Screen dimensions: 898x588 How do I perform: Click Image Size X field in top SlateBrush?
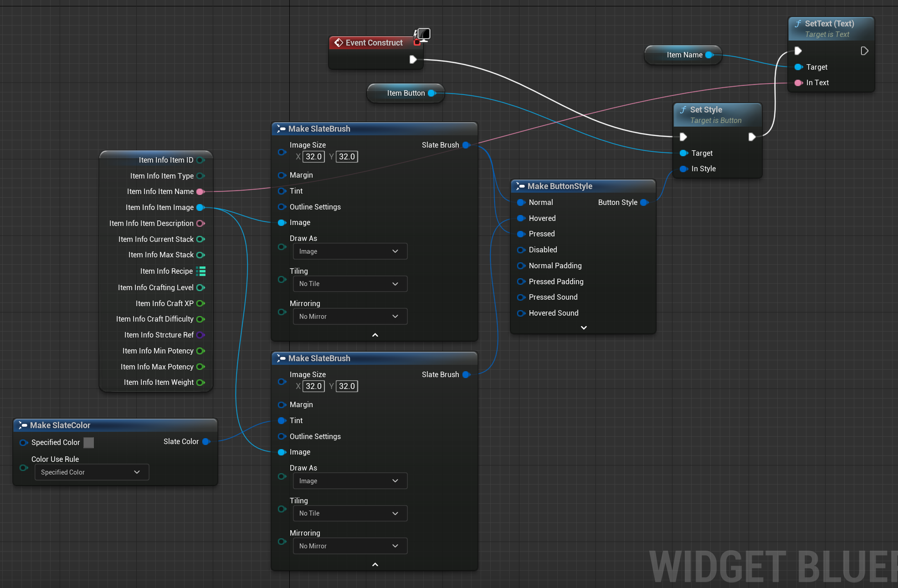(313, 157)
